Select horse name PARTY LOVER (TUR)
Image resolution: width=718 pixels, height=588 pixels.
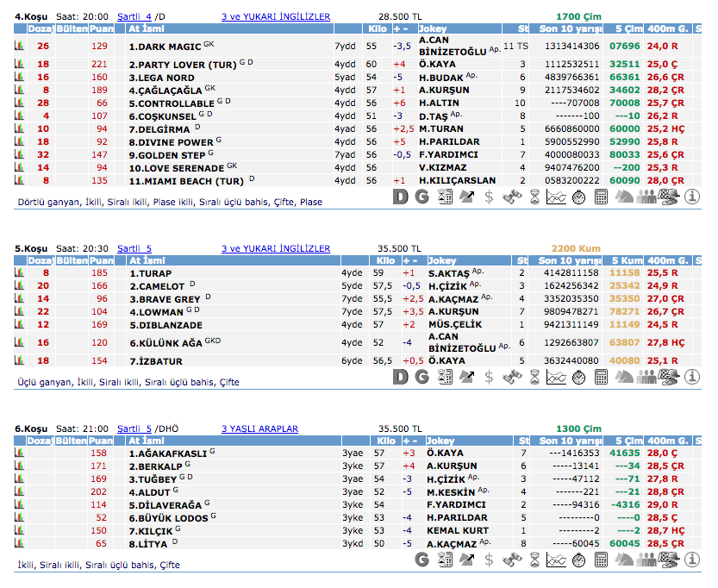coord(179,65)
